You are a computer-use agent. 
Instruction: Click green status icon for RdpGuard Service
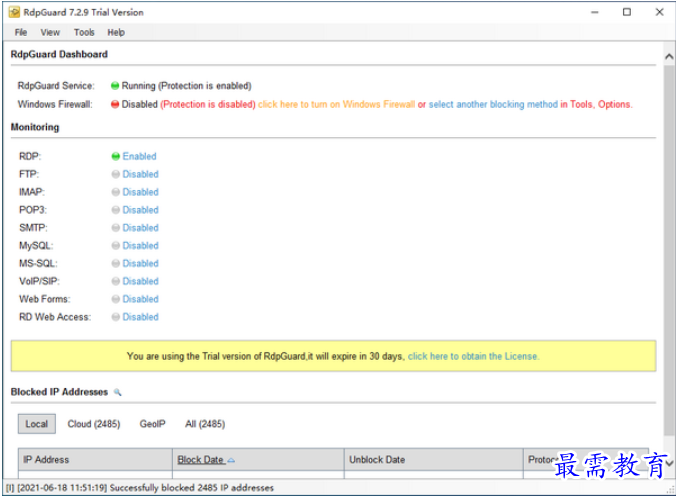115,86
